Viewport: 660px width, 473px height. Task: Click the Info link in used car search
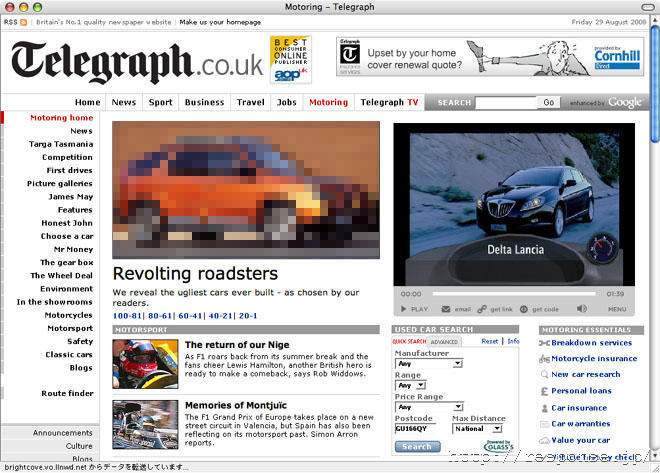pos(513,341)
